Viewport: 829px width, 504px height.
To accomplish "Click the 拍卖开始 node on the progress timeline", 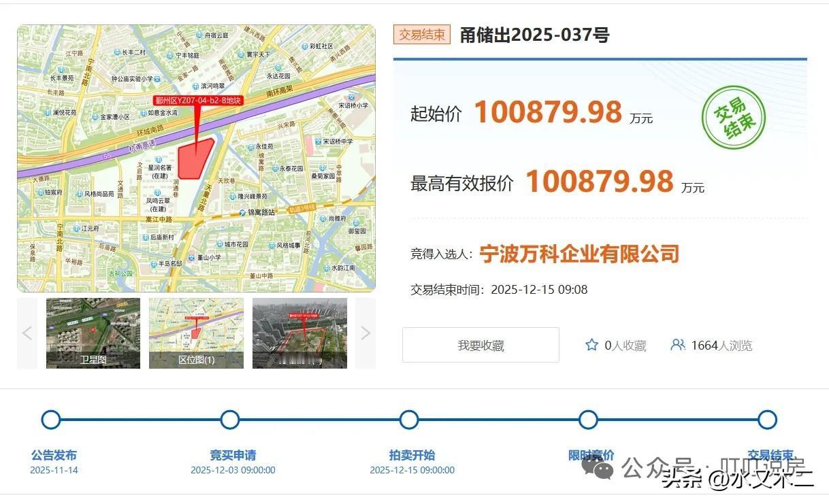I will (x=408, y=419).
